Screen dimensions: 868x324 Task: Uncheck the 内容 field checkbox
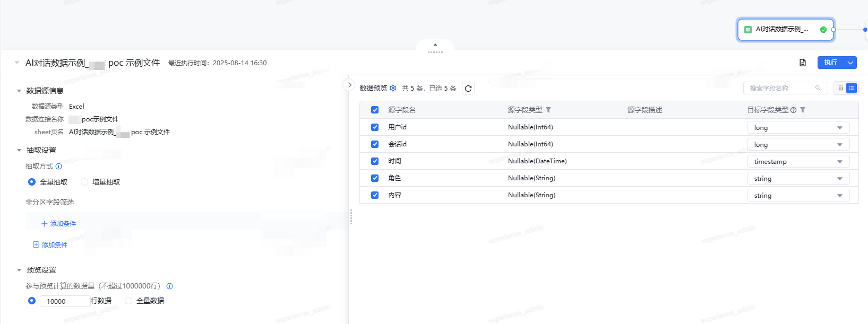375,195
